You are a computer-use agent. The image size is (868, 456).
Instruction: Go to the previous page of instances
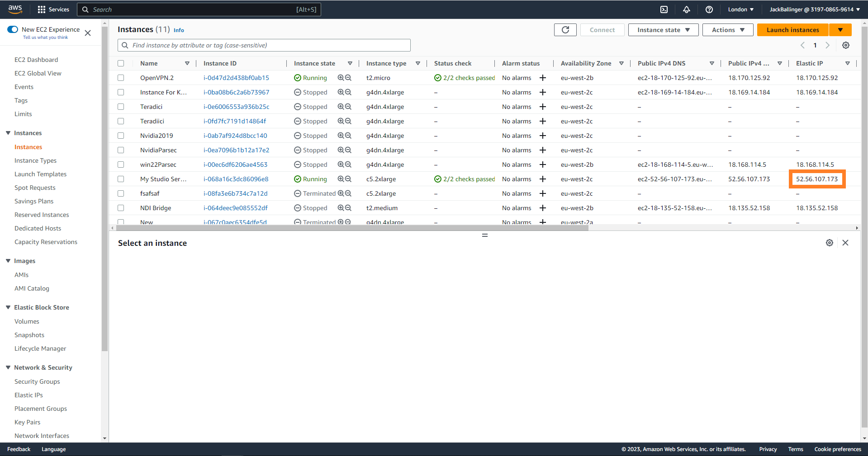802,45
